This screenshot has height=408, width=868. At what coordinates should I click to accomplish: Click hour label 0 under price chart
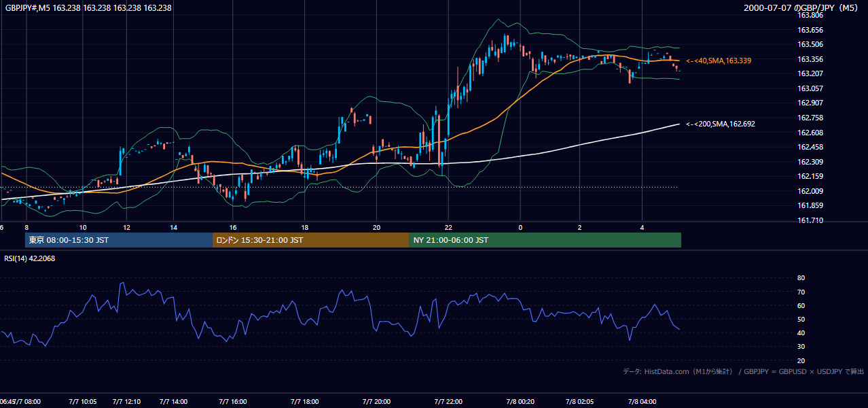[x=520, y=227]
